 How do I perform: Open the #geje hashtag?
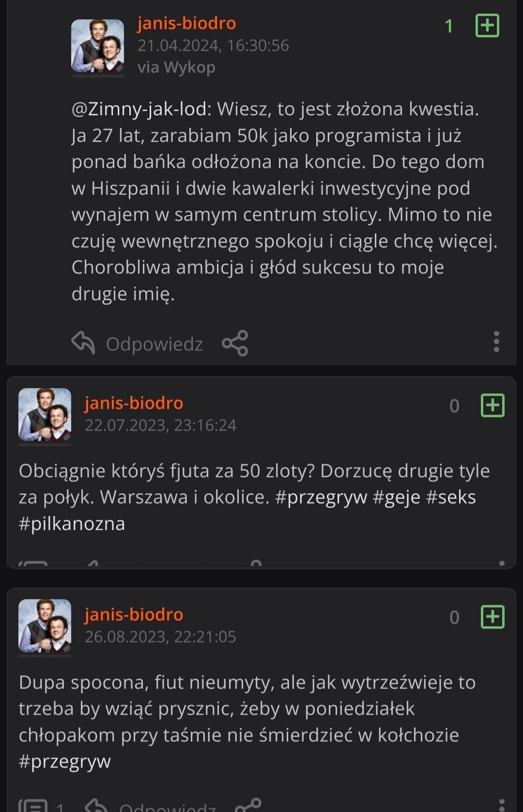pos(396,497)
